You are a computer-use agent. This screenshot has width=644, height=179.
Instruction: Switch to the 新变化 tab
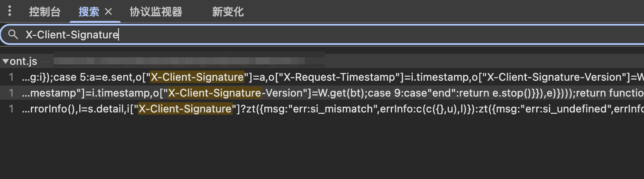tap(228, 12)
